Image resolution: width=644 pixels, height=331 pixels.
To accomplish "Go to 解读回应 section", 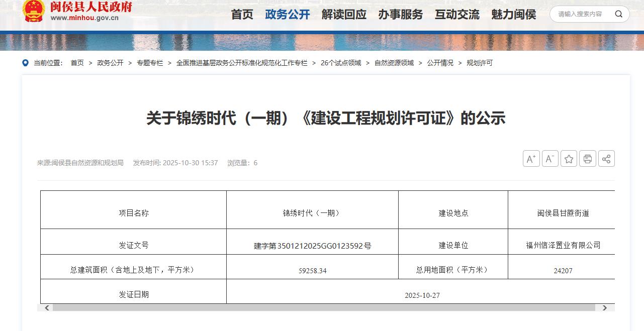I will pos(344,15).
